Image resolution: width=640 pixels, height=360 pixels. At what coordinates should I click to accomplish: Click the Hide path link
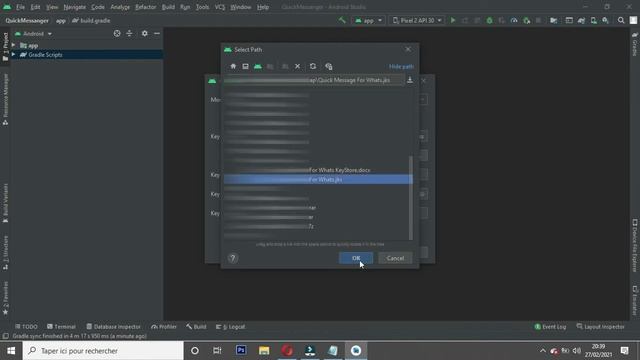(401, 66)
